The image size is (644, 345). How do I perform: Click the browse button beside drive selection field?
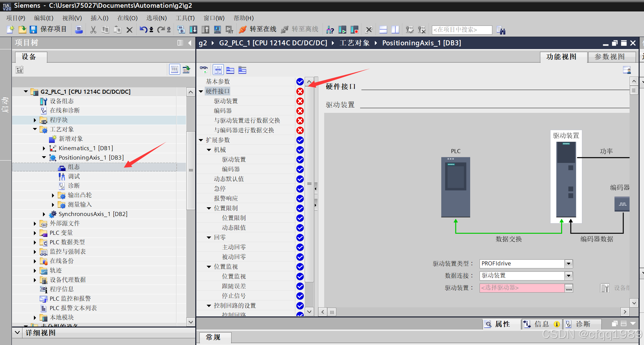pyautogui.click(x=569, y=288)
